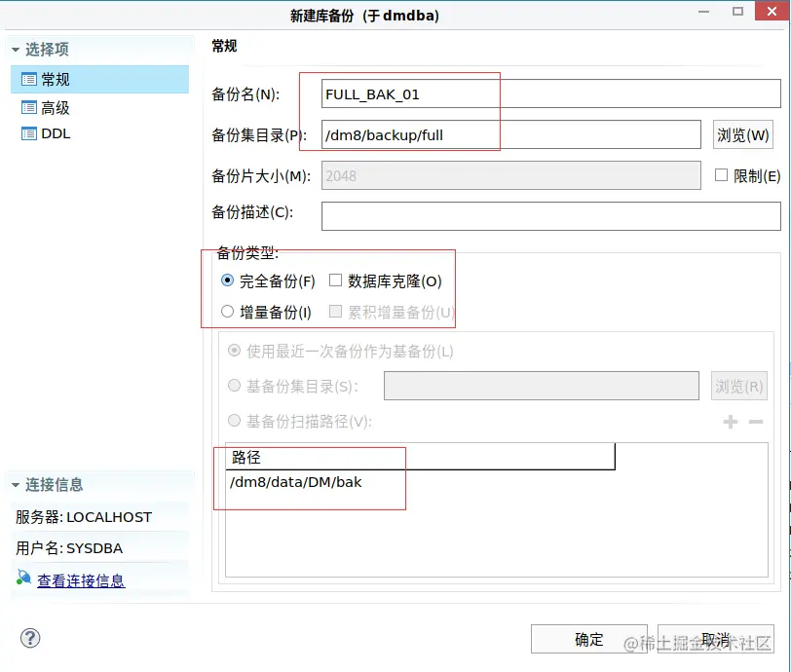Click the minus icon to remove a scan path
Image resolution: width=791 pixels, height=672 pixels.
754,421
